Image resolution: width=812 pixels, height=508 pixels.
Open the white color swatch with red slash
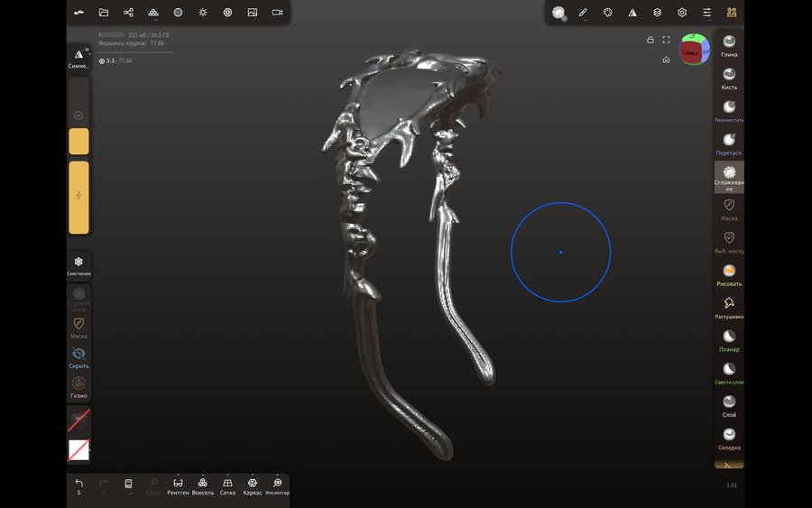(78, 450)
